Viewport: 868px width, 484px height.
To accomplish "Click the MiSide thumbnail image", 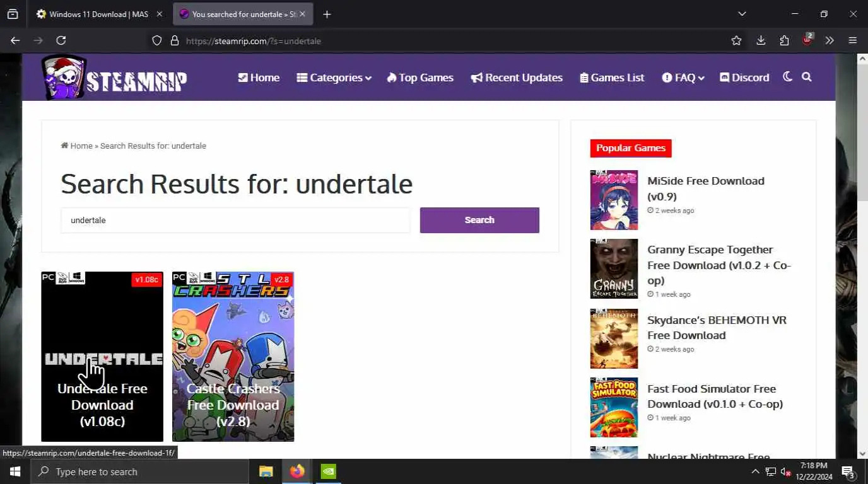I will (x=614, y=200).
